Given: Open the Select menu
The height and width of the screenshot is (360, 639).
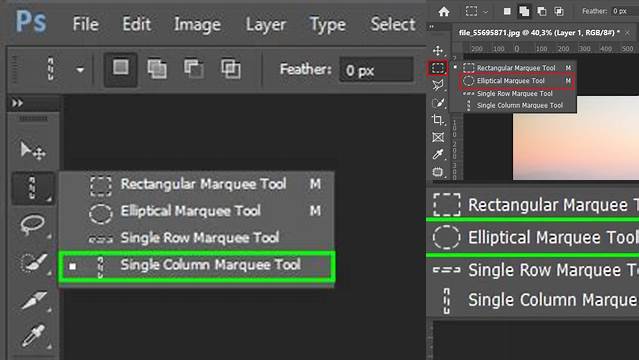Looking at the screenshot, I should [393, 24].
